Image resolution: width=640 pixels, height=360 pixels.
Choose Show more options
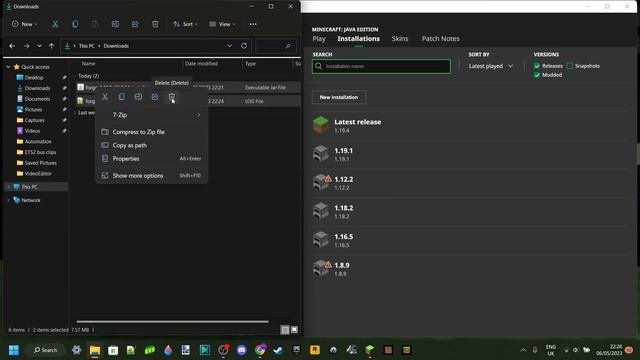point(151,176)
